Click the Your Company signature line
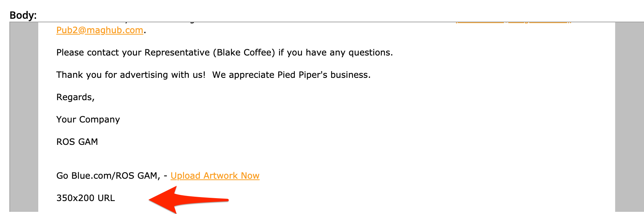Screen dimensions: 644x214 [x=88, y=120]
